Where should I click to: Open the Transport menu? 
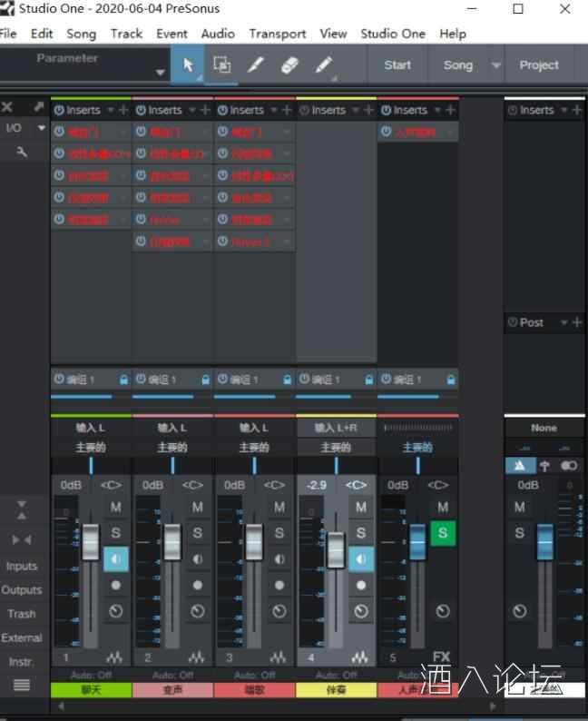click(277, 34)
